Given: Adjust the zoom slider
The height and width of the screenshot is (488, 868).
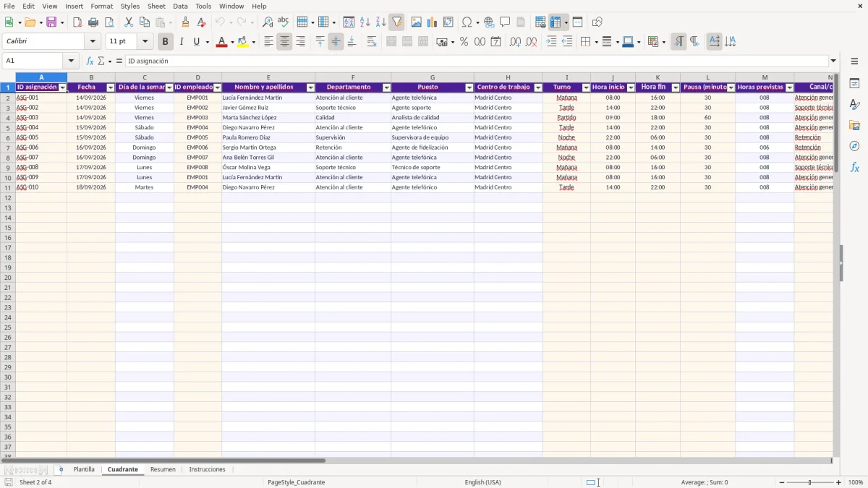Looking at the screenshot, I should pyautogui.click(x=810, y=482).
